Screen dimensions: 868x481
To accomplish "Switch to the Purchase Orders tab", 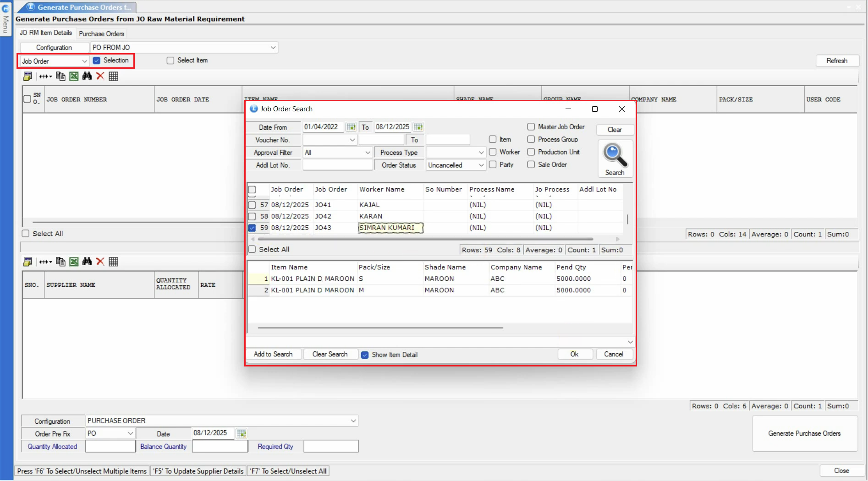I will click(101, 33).
